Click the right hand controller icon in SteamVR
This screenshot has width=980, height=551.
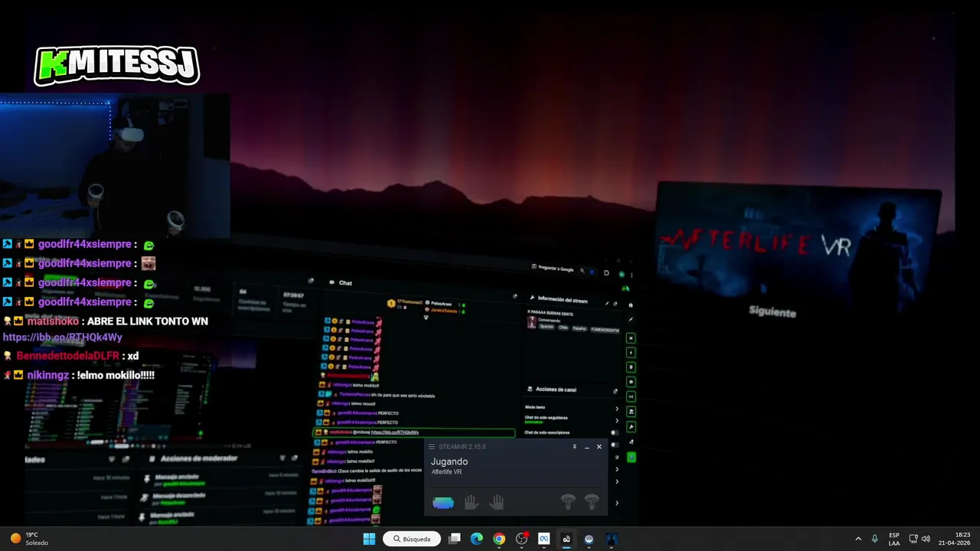pos(497,502)
